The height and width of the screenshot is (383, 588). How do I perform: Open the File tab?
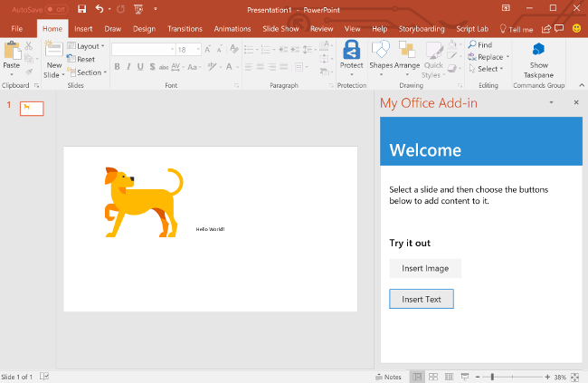(x=17, y=29)
